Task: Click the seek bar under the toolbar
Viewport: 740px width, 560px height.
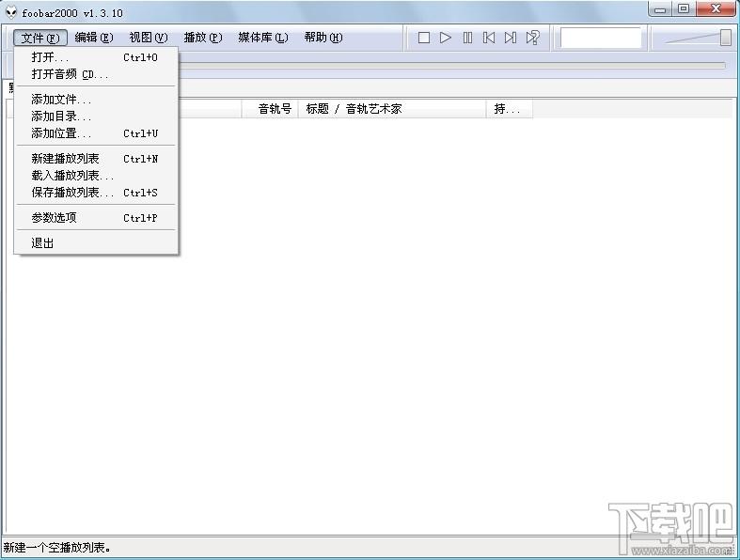Action: pos(452,66)
